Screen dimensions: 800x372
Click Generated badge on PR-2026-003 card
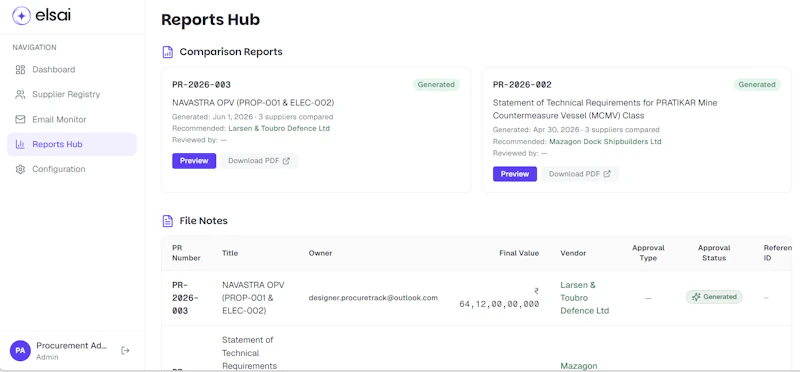436,85
